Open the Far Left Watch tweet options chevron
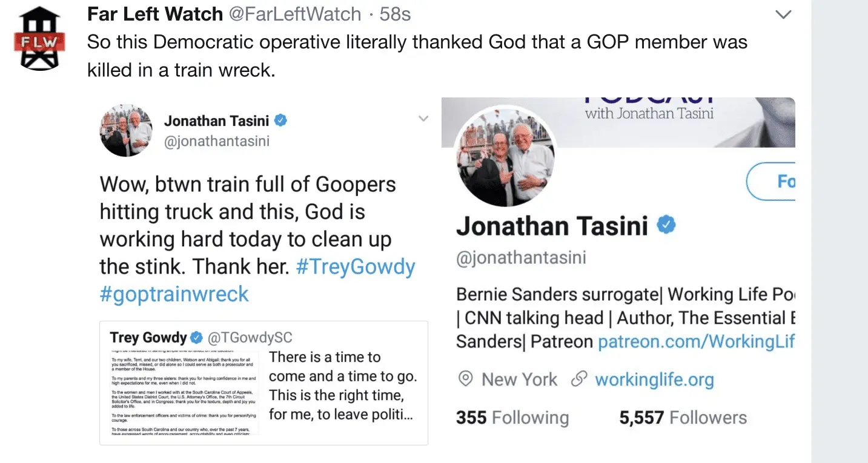The image size is (868, 463). pos(783,15)
